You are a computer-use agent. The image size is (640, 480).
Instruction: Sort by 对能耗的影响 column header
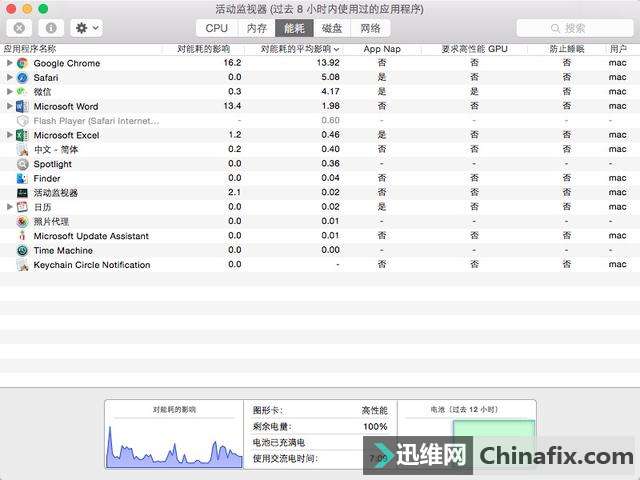point(203,49)
